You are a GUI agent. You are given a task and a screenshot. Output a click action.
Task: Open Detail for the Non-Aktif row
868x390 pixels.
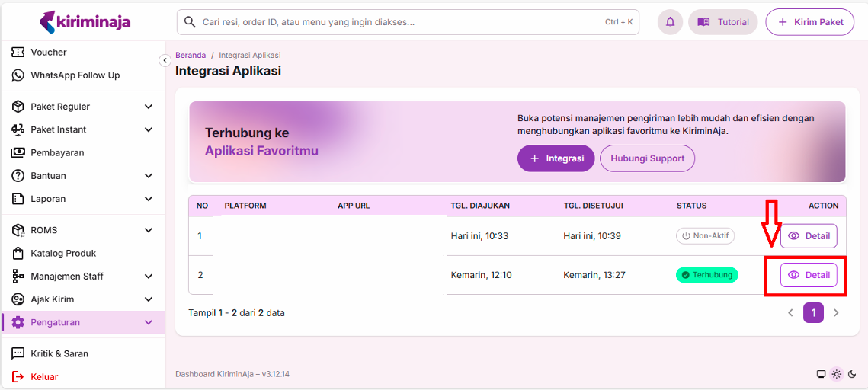point(809,235)
